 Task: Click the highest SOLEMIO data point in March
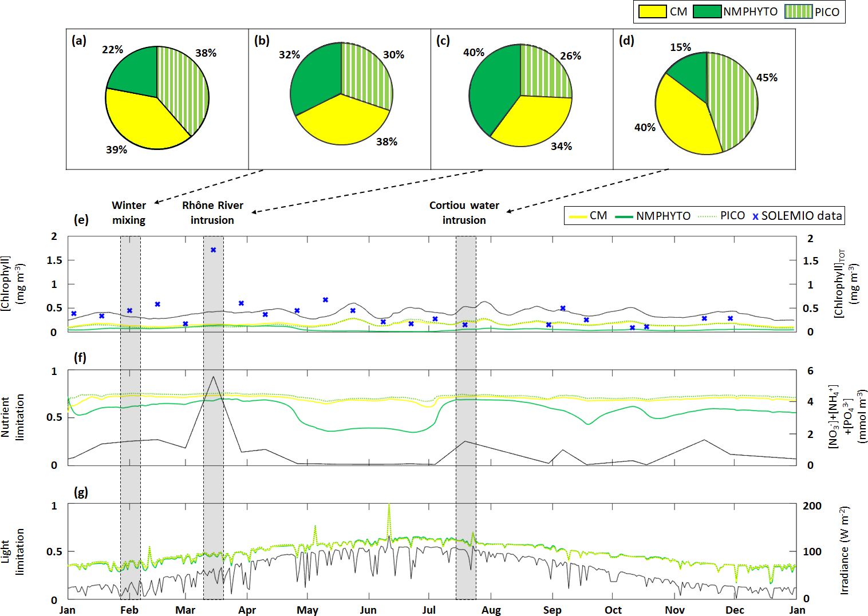coord(213,250)
